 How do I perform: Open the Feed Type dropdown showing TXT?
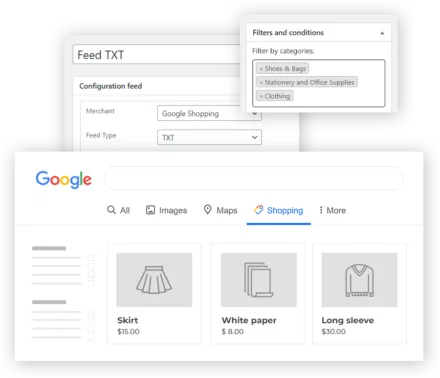[x=209, y=137]
